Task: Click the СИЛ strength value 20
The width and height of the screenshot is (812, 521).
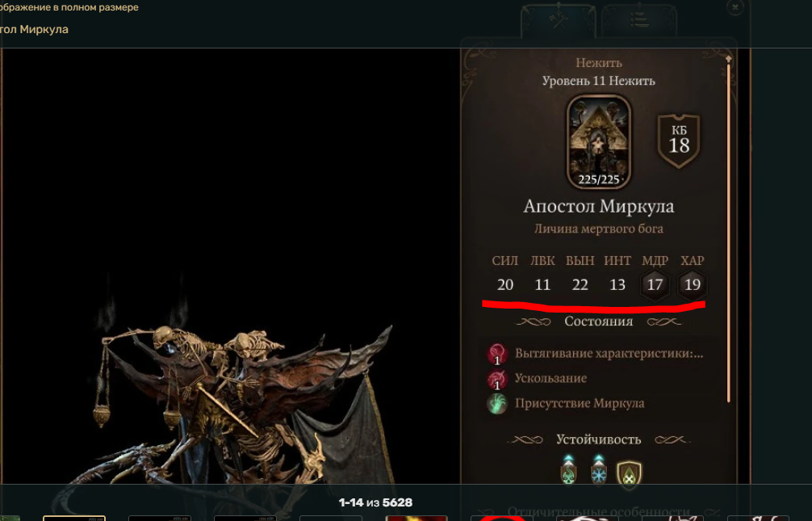Action: tap(505, 284)
